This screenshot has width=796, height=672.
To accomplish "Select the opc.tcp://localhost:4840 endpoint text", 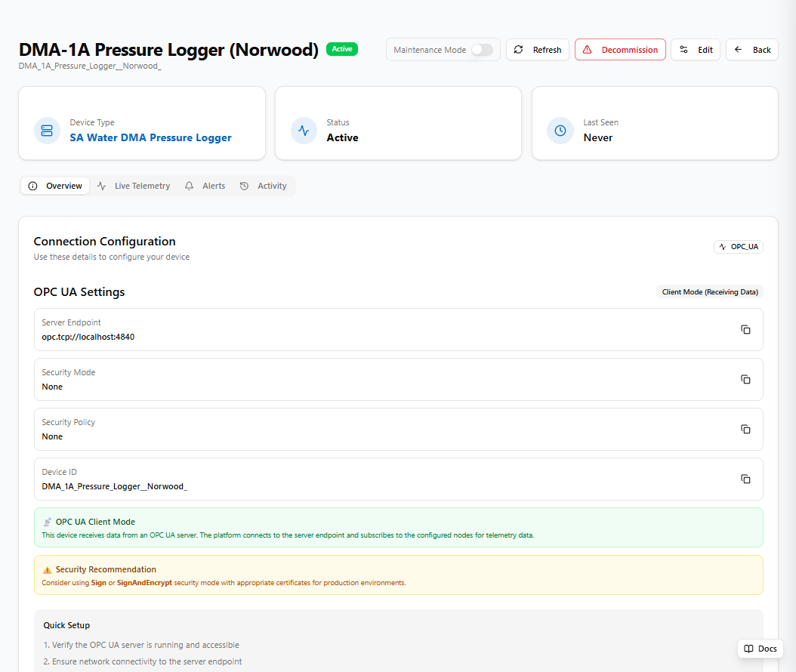I will [x=88, y=337].
